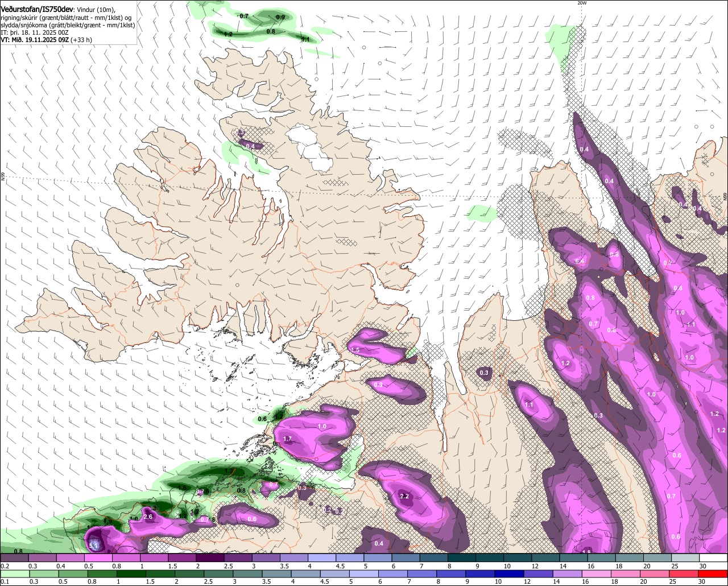This screenshot has height=586, width=728.
Task: Click the '0.2' label under upper legend row
Action: (5, 566)
